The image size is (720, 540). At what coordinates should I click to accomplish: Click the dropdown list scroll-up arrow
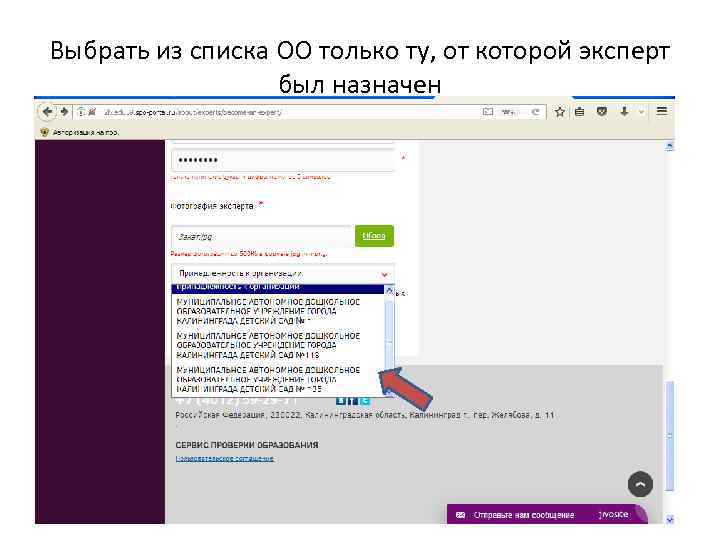tap(389, 290)
